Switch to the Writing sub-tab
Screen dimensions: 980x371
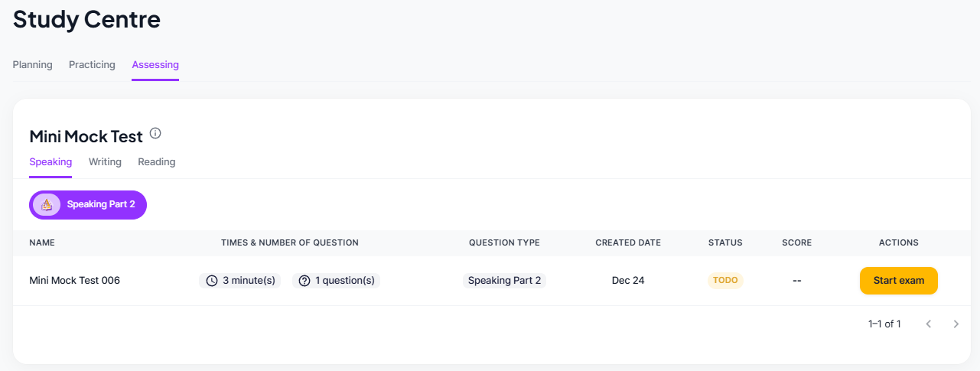coord(105,162)
